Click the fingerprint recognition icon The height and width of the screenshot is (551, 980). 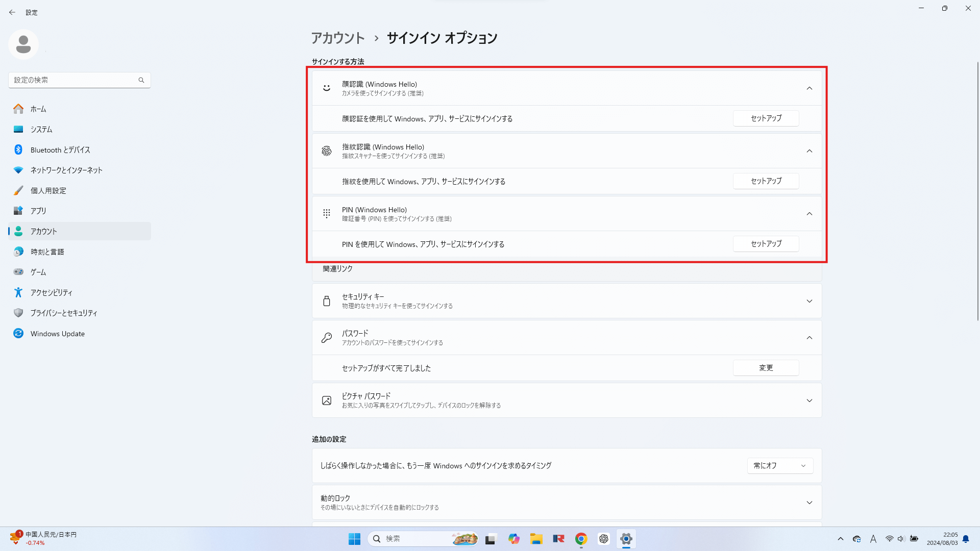click(327, 151)
